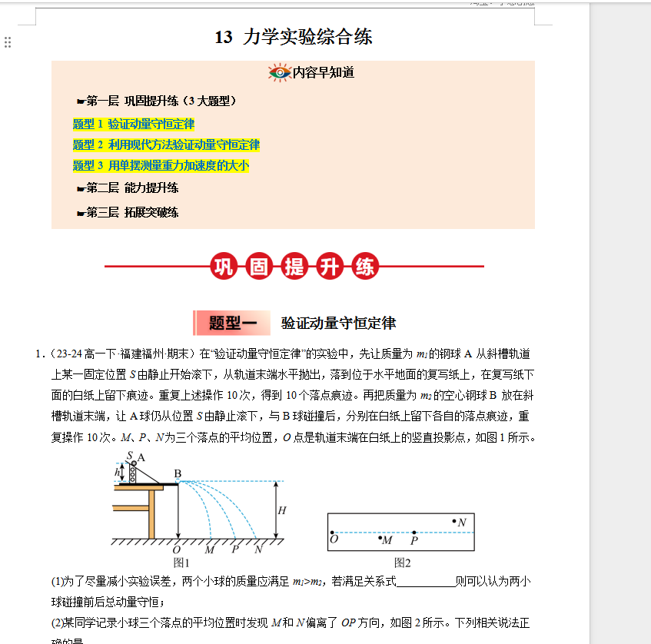Viewport: 651px width, 644px height.
Task: Click question 1 source text 福建福州·期末
Action: pos(154,354)
